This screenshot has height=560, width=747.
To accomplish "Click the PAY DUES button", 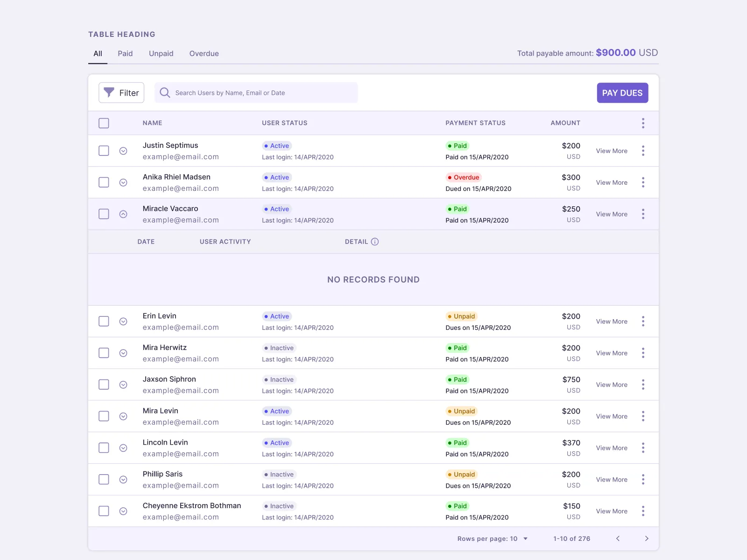I will (x=622, y=92).
